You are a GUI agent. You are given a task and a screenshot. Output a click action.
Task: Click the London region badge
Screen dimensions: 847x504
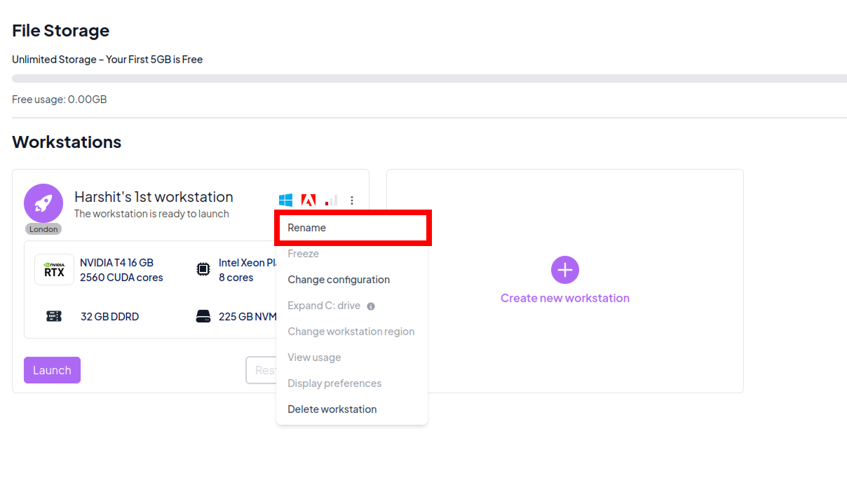43,229
